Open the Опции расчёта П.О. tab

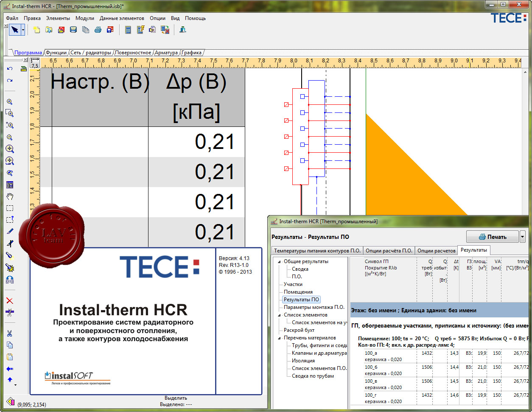(x=389, y=251)
